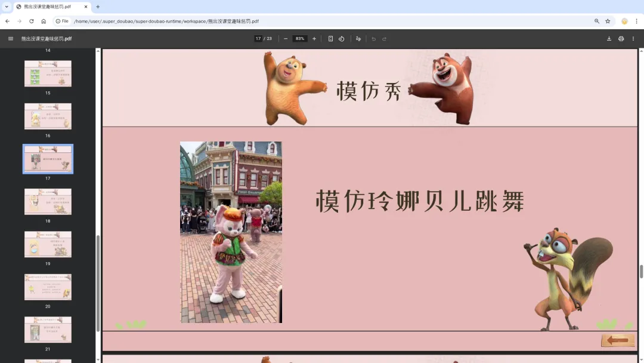This screenshot has height=363, width=644.
Task: Click the '模仿玲娜贝儿跳舞' text
Action: [x=420, y=201]
